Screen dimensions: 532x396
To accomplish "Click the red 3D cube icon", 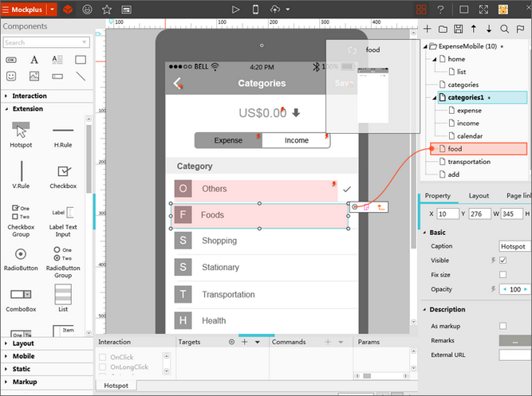I will [x=68, y=10].
